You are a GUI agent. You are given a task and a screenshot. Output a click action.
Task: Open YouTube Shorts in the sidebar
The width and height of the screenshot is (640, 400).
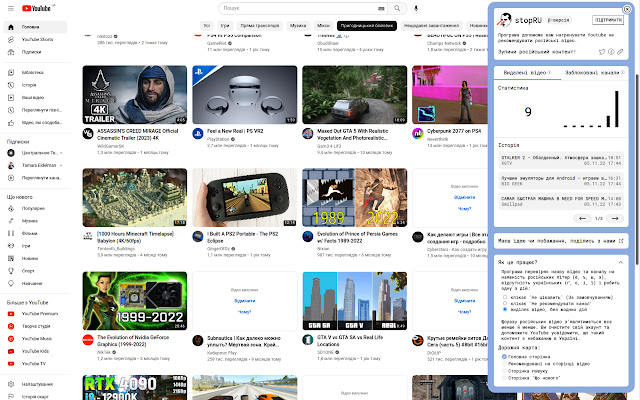(35, 40)
